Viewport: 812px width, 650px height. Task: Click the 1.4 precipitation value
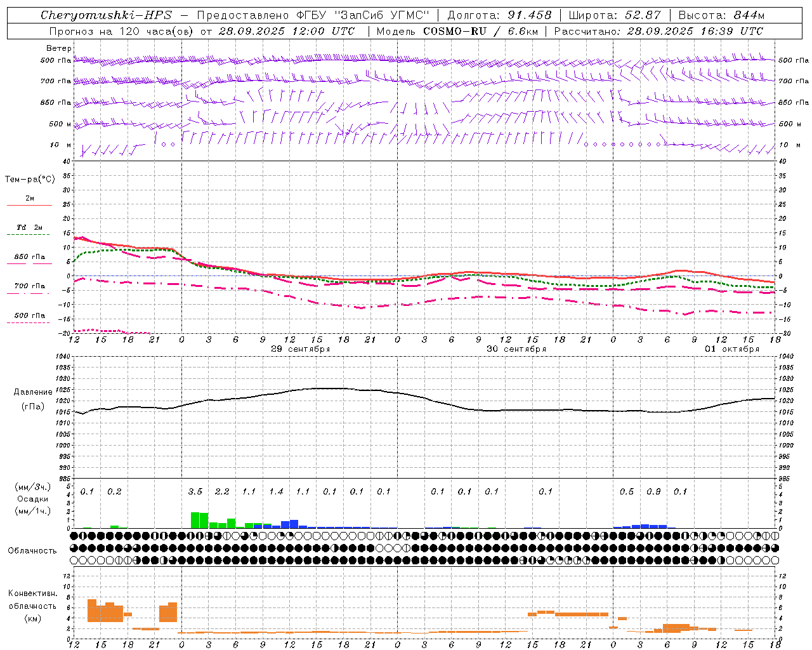(x=276, y=492)
